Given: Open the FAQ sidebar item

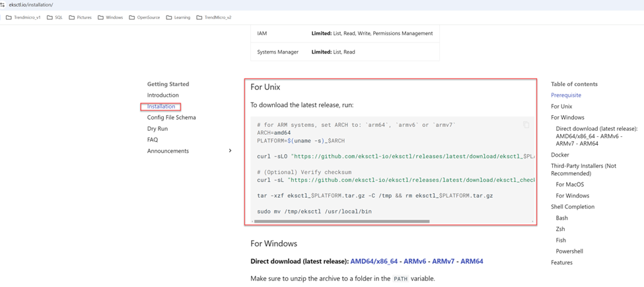Looking at the screenshot, I should coord(153,140).
